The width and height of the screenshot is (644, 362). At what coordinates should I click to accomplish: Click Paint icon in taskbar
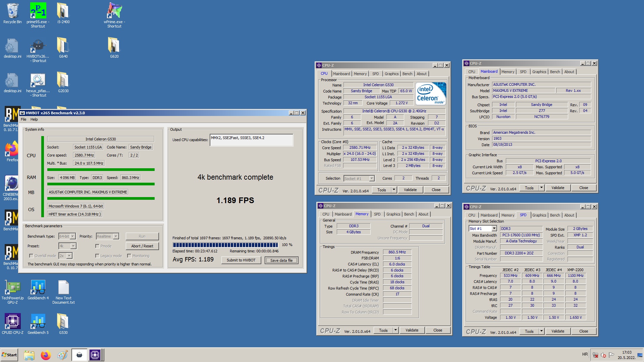(62, 355)
